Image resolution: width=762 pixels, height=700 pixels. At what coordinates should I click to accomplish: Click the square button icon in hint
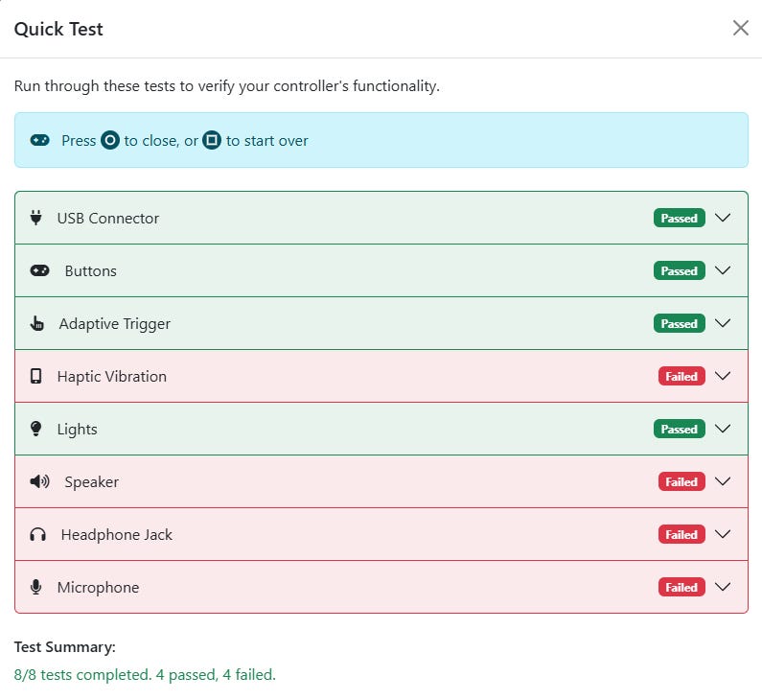tap(212, 140)
